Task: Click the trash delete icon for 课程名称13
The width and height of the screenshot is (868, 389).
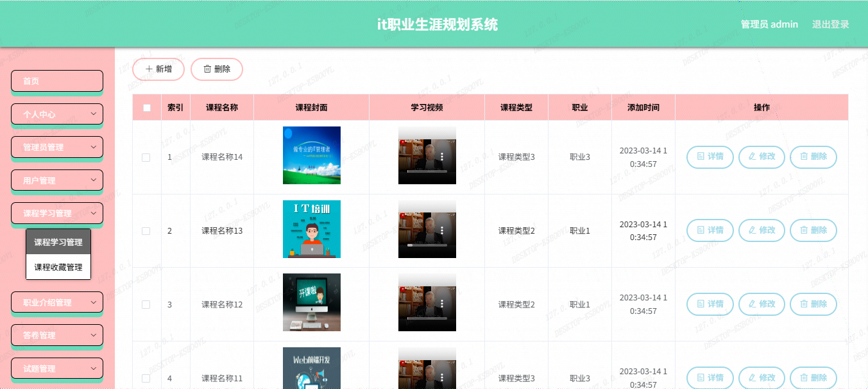Action: coord(804,230)
